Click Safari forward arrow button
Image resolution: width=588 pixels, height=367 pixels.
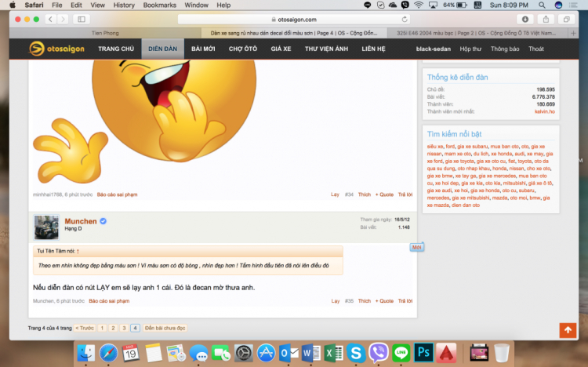click(63, 19)
